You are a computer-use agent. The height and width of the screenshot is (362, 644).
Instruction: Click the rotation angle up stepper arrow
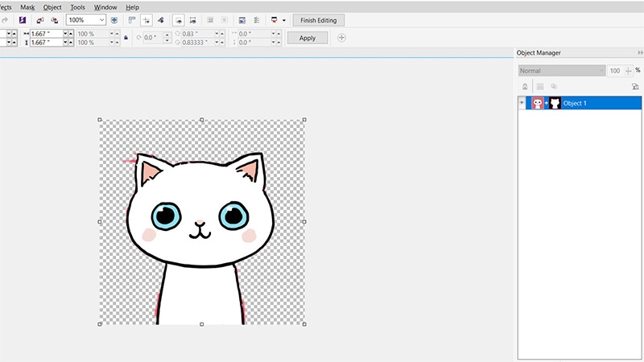click(x=167, y=35)
